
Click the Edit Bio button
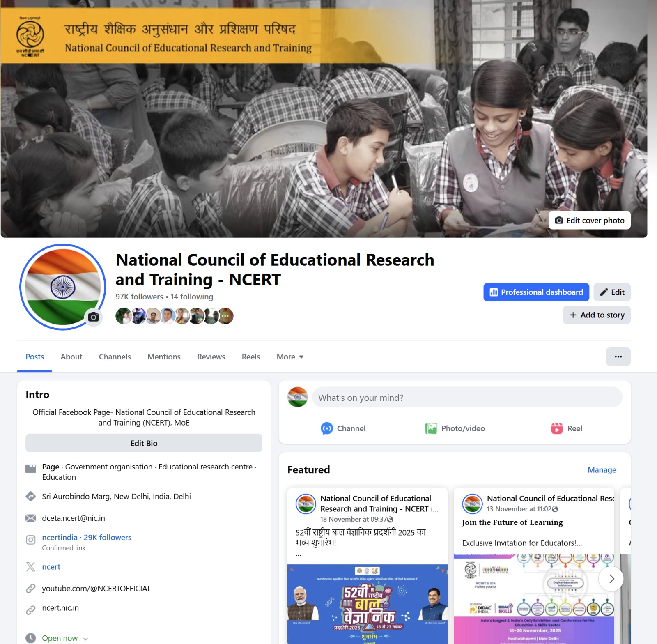coord(144,443)
